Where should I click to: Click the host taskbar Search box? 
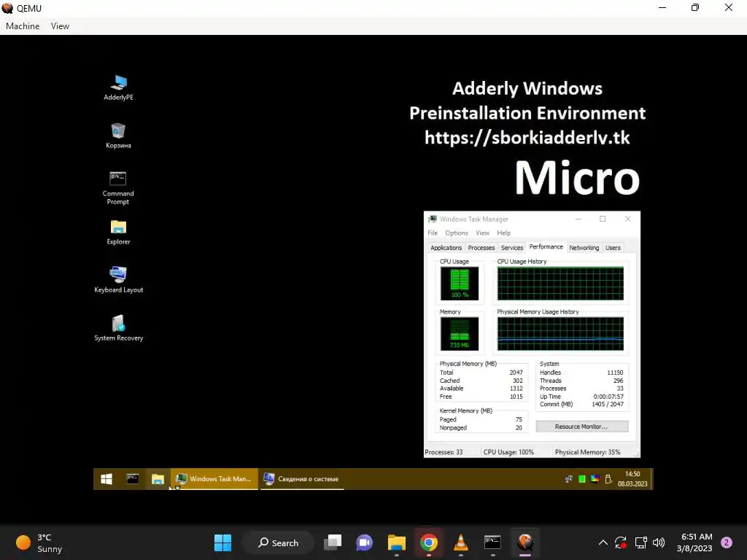click(x=278, y=542)
